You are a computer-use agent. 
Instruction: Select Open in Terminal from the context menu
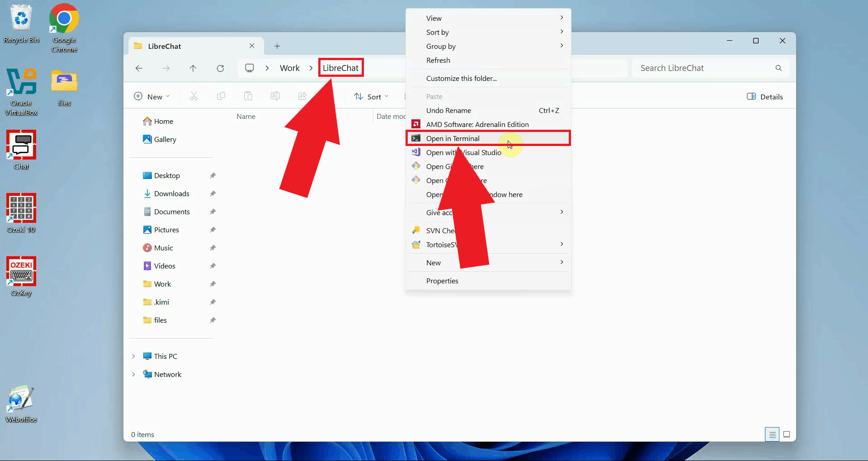pos(453,138)
